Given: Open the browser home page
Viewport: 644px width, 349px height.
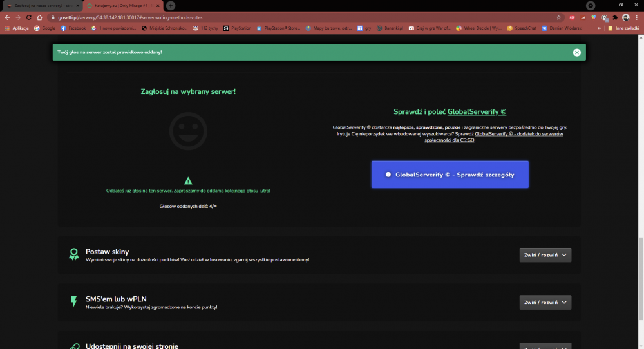Looking at the screenshot, I should 39,17.
